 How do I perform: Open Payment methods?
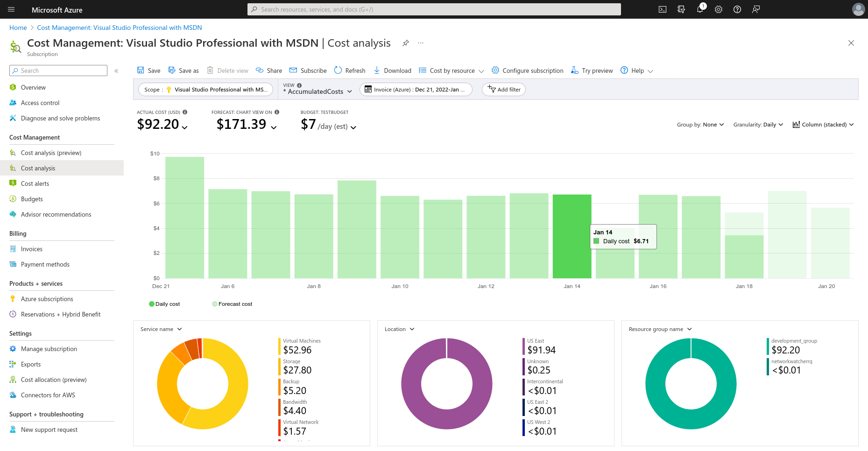click(45, 264)
